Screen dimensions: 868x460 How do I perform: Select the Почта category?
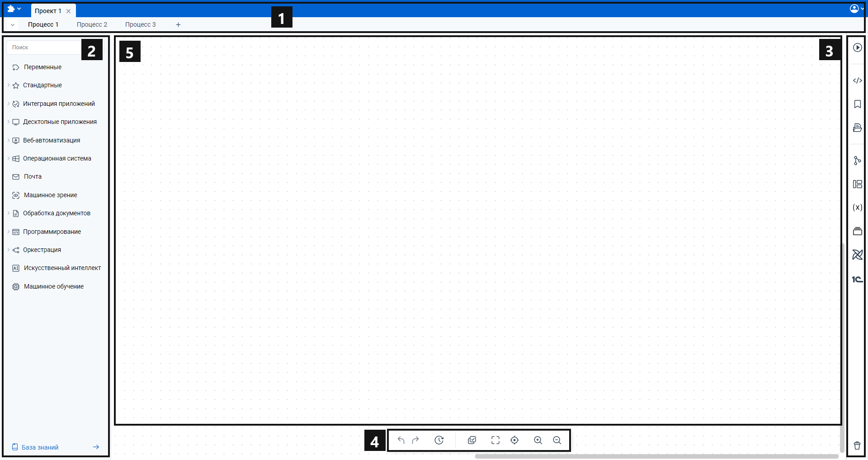(x=33, y=176)
